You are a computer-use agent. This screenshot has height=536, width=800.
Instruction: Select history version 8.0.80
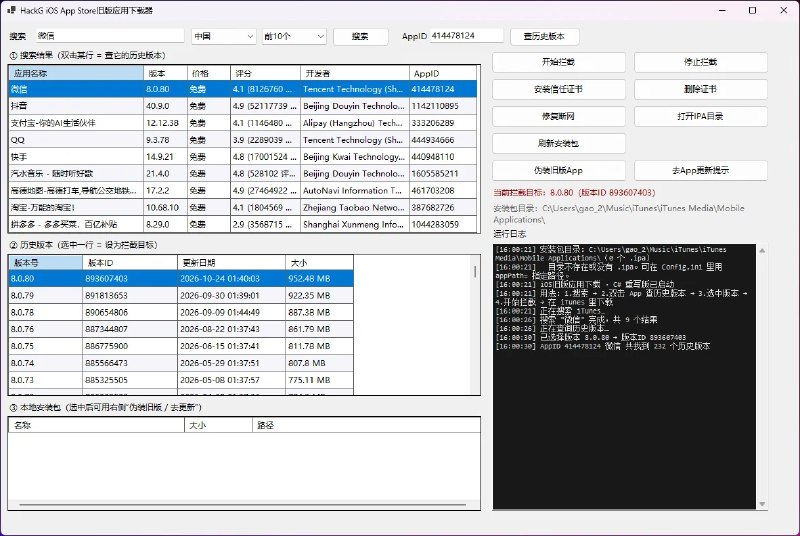pos(181,278)
